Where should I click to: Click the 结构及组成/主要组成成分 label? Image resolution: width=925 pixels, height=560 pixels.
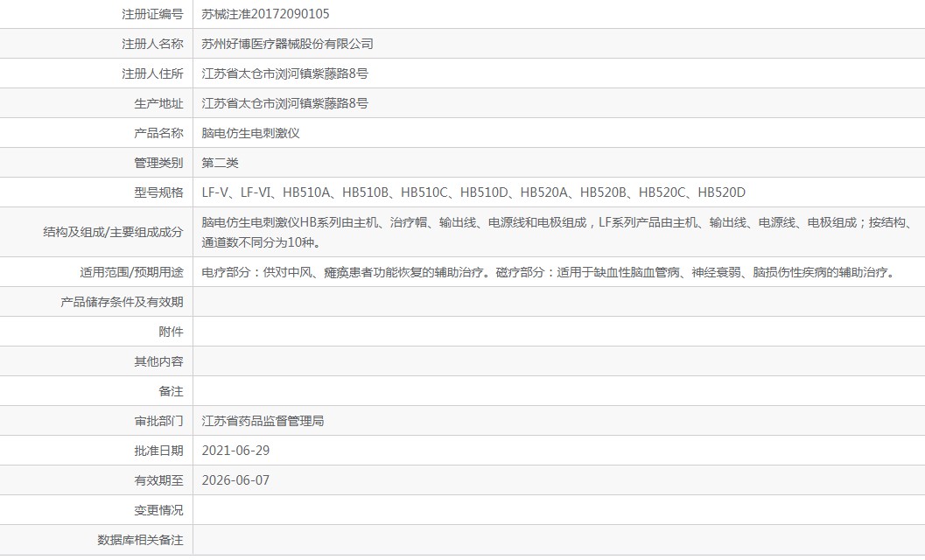click(113, 232)
